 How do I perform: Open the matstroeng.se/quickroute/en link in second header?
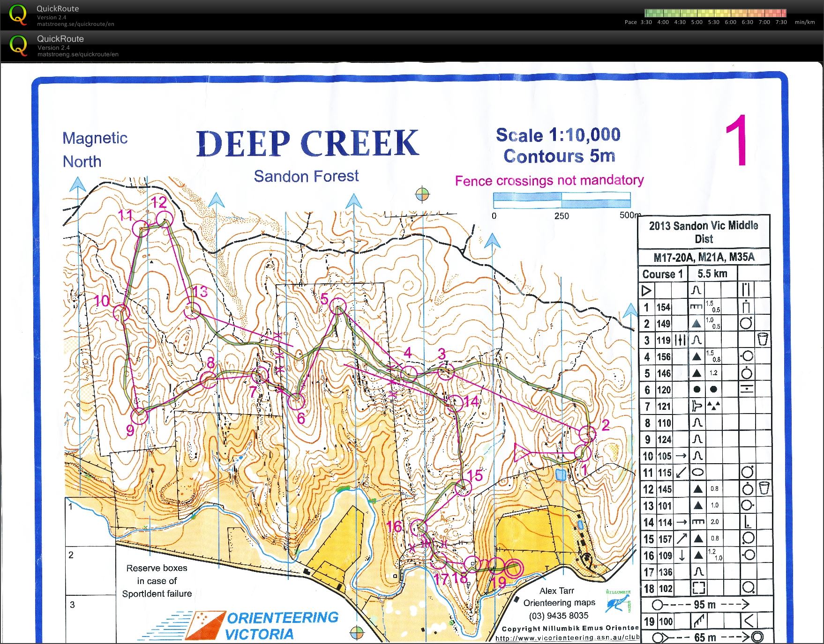tap(78, 54)
